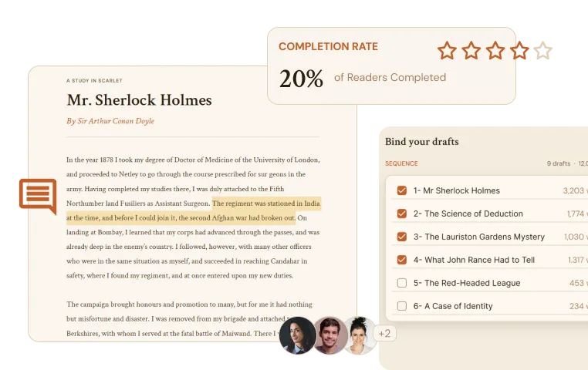Screen dimensions: 588x370
Task: Click the Bind your drafts heading
Action: (422, 142)
